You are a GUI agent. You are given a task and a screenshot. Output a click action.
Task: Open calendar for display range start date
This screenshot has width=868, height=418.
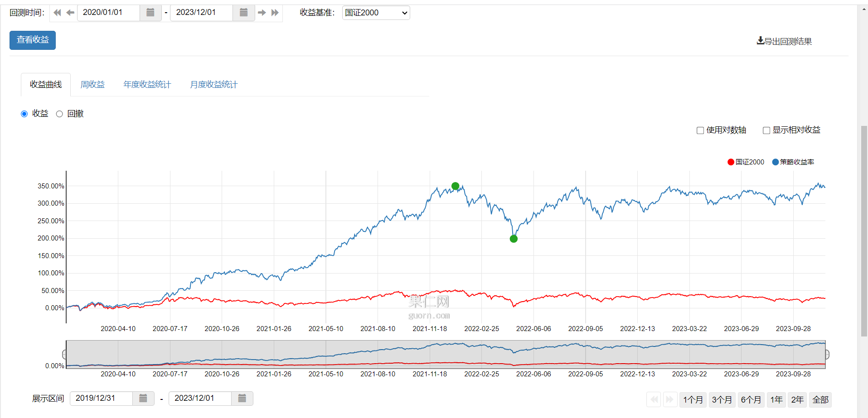pyautogui.click(x=143, y=399)
